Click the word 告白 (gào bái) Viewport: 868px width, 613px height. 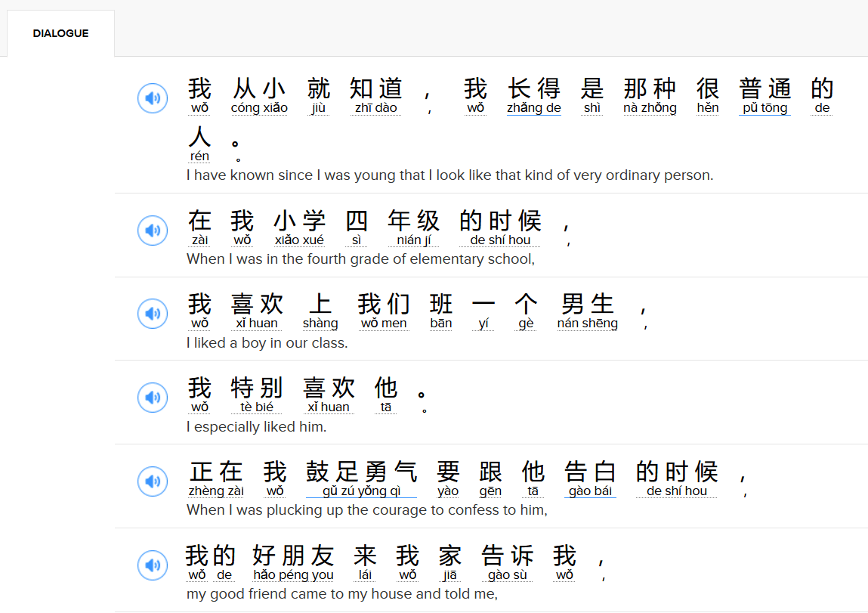click(x=590, y=473)
